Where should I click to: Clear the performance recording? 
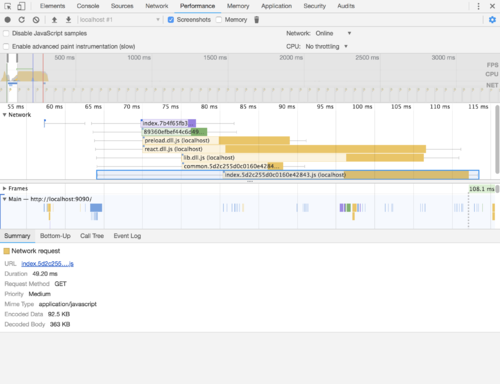(x=36, y=20)
